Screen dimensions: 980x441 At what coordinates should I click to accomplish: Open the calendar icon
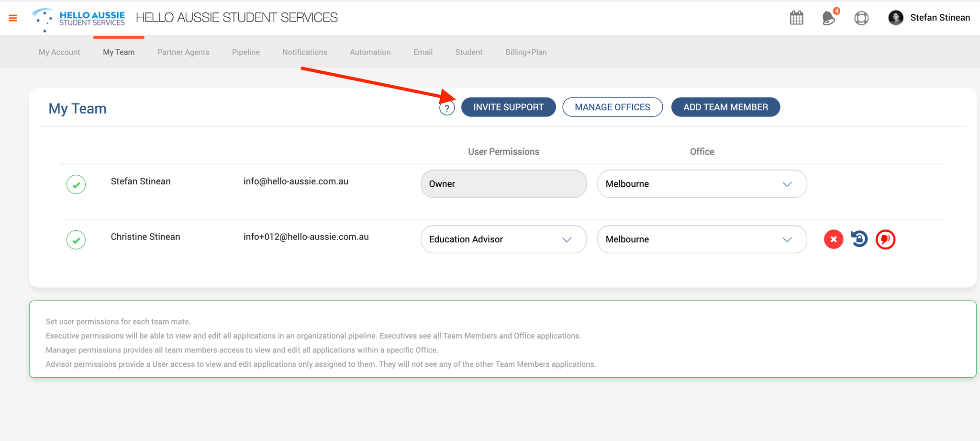click(797, 18)
